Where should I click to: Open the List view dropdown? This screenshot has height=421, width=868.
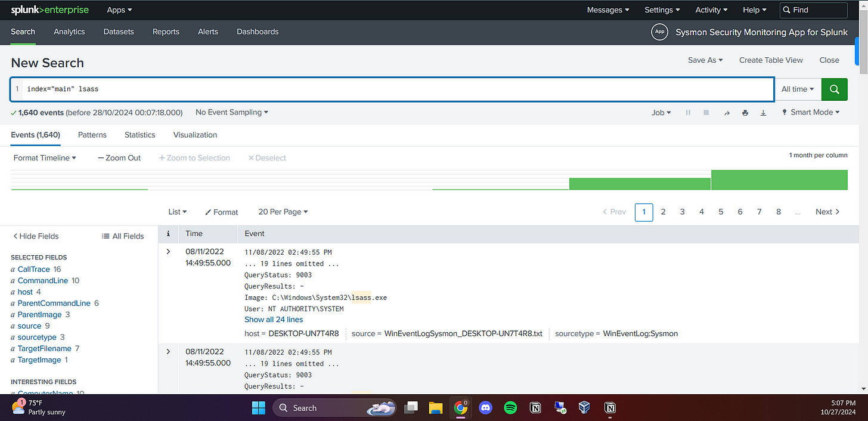click(178, 212)
